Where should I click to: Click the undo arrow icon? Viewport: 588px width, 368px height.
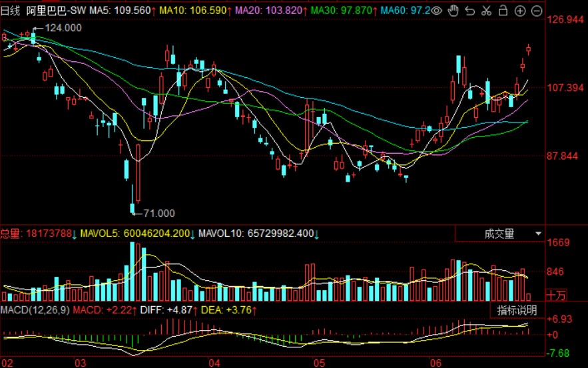tap(470, 11)
